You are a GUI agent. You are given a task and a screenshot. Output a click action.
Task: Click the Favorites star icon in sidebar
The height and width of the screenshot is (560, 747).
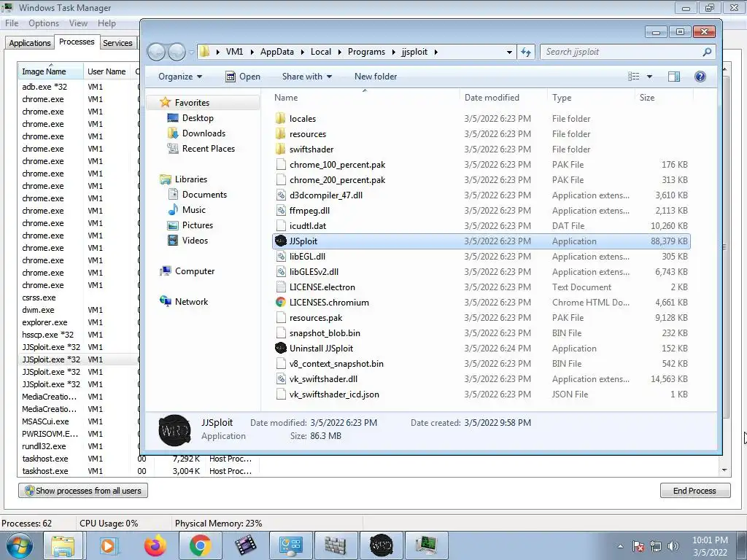click(x=166, y=102)
